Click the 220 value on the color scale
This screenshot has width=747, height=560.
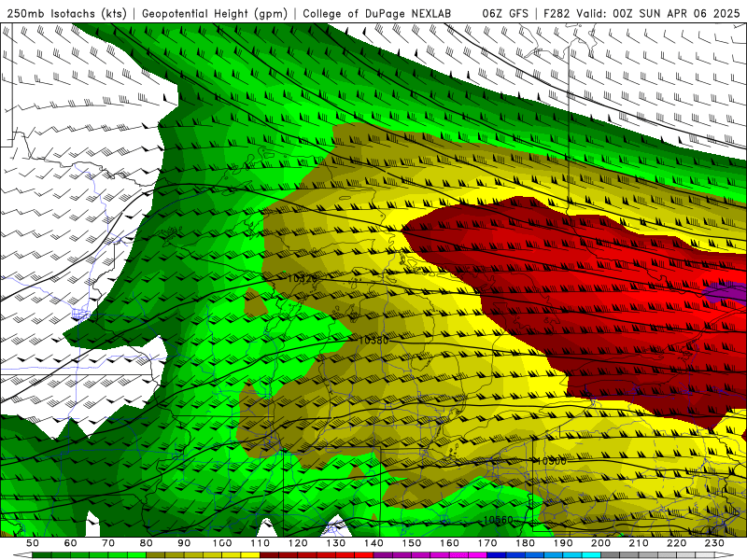point(677,543)
